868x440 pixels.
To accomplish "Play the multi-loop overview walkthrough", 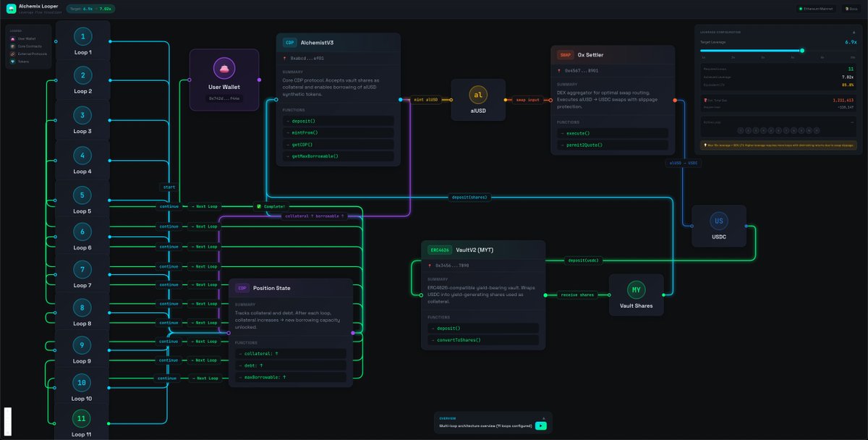I will tap(540, 426).
